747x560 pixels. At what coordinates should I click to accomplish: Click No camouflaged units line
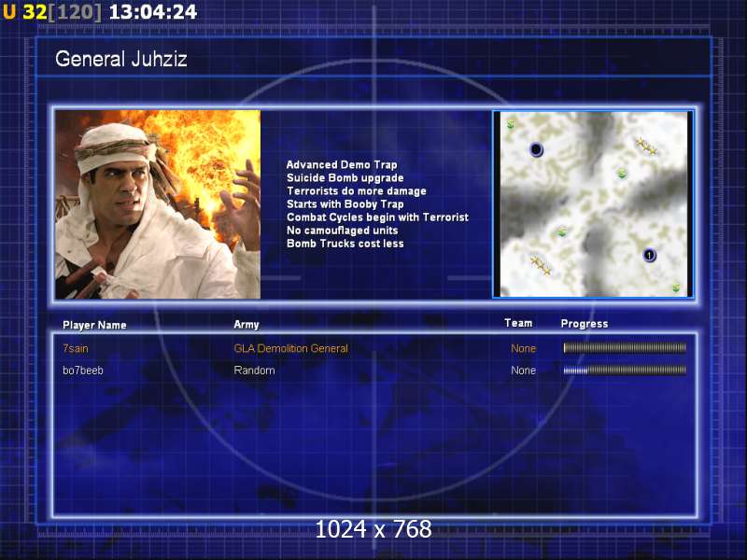342,231
